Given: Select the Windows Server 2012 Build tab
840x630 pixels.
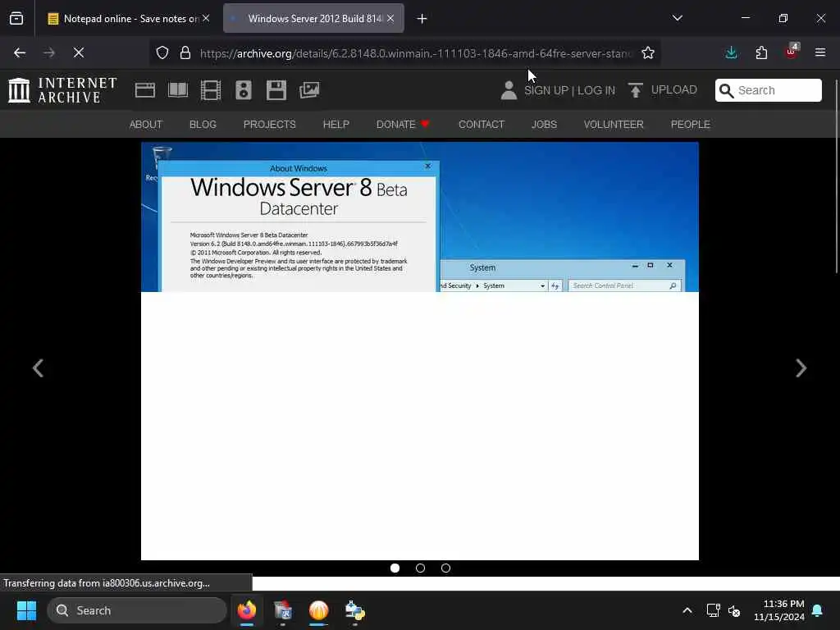Looking at the screenshot, I should click(313, 19).
